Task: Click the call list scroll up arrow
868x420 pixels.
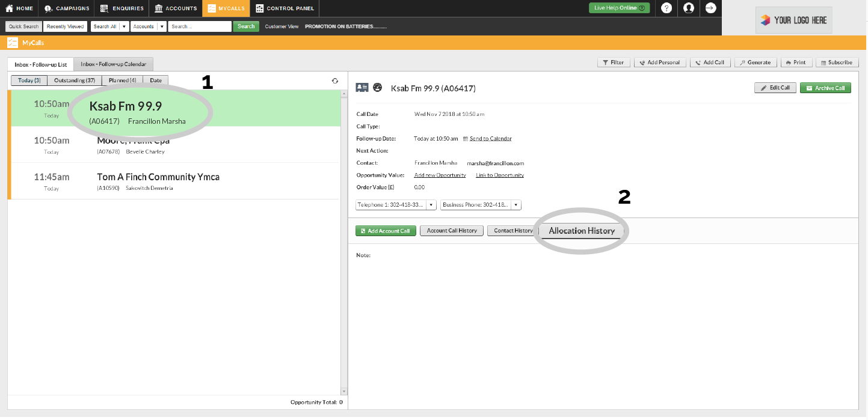Action: click(344, 94)
